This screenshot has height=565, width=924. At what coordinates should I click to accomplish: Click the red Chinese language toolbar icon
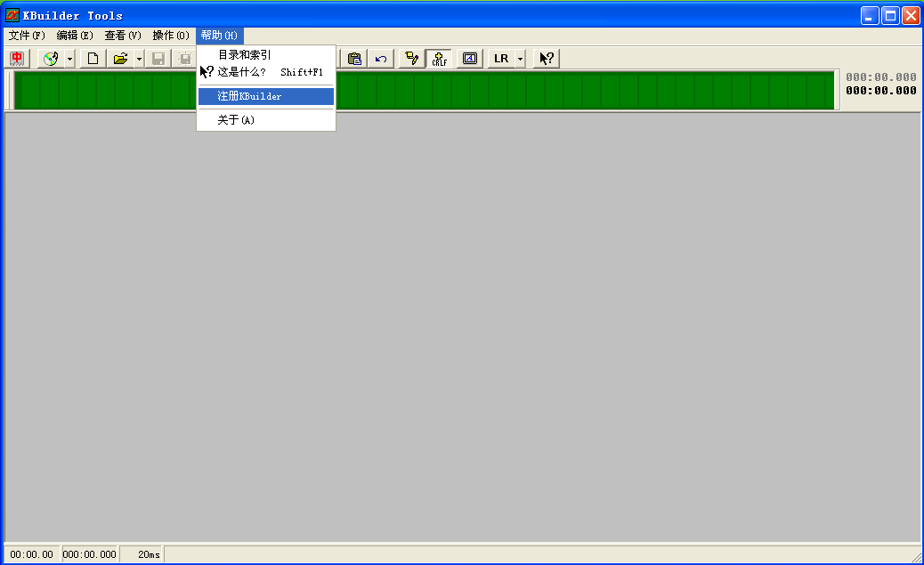click(18, 59)
